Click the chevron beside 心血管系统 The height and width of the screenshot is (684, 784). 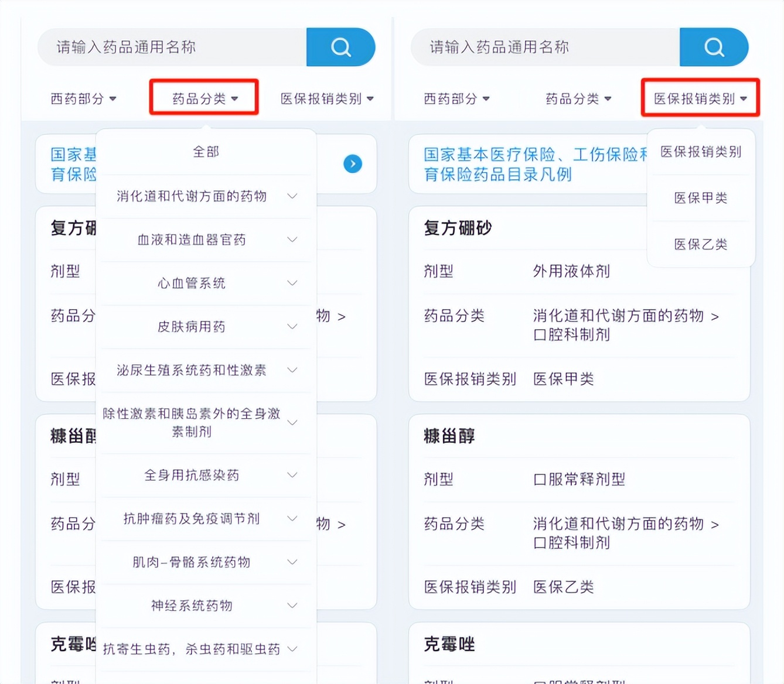click(x=292, y=283)
